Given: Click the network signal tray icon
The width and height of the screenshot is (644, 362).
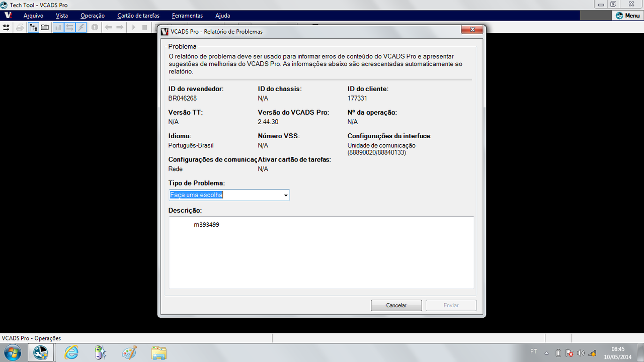Looking at the screenshot, I should [592, 353].
